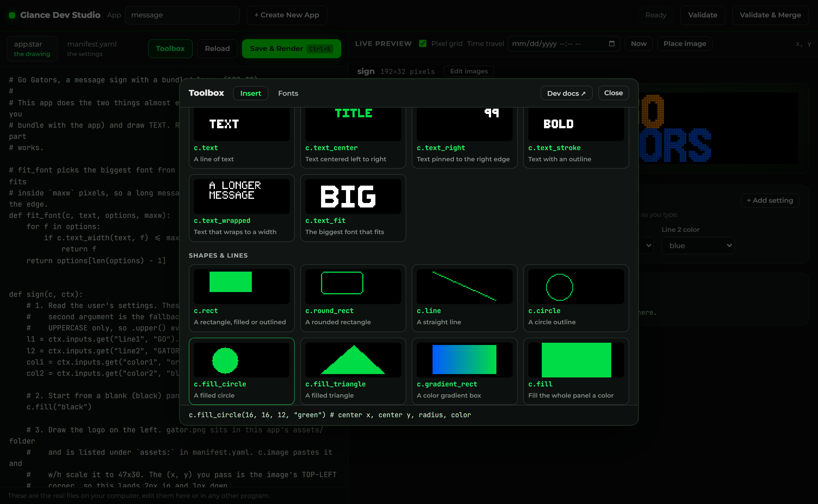
Task: Switch to the Insert tab in Toolbox
Action: pos(250,93)
